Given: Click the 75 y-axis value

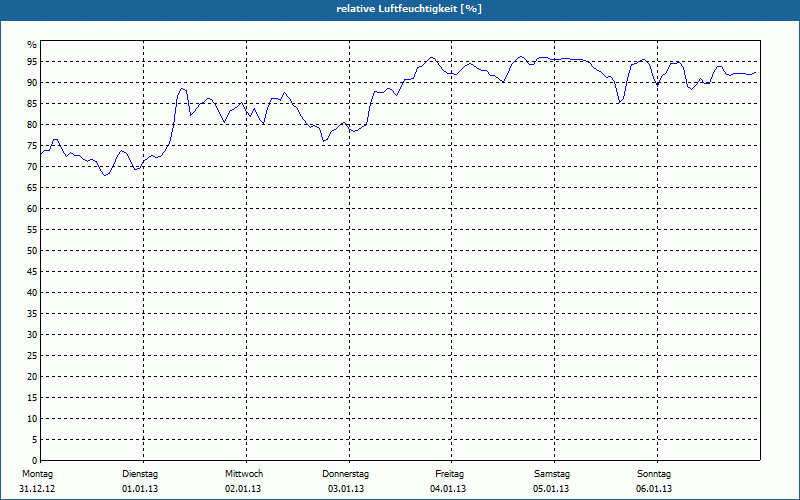Looking at the screenshot, I should point(32,145).
